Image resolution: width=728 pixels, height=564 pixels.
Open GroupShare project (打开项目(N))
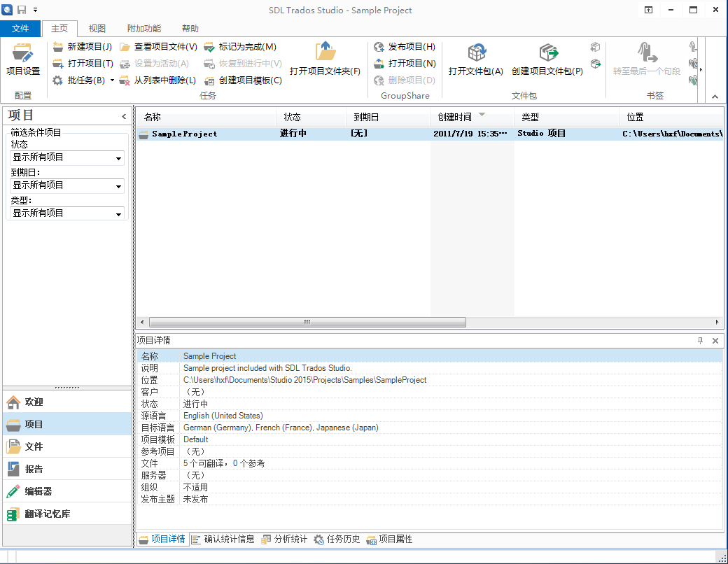coord(405,64)
